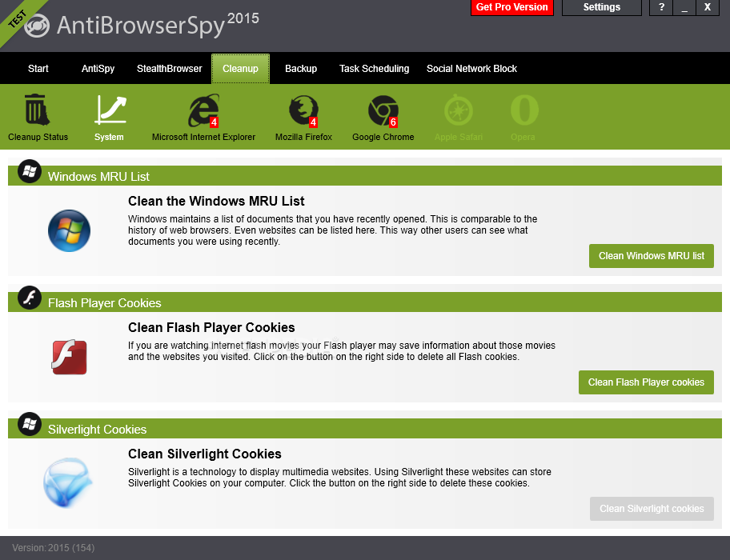Click Get Pro Version button
Viewport: 730px width, 560px height.
point(512,7)
